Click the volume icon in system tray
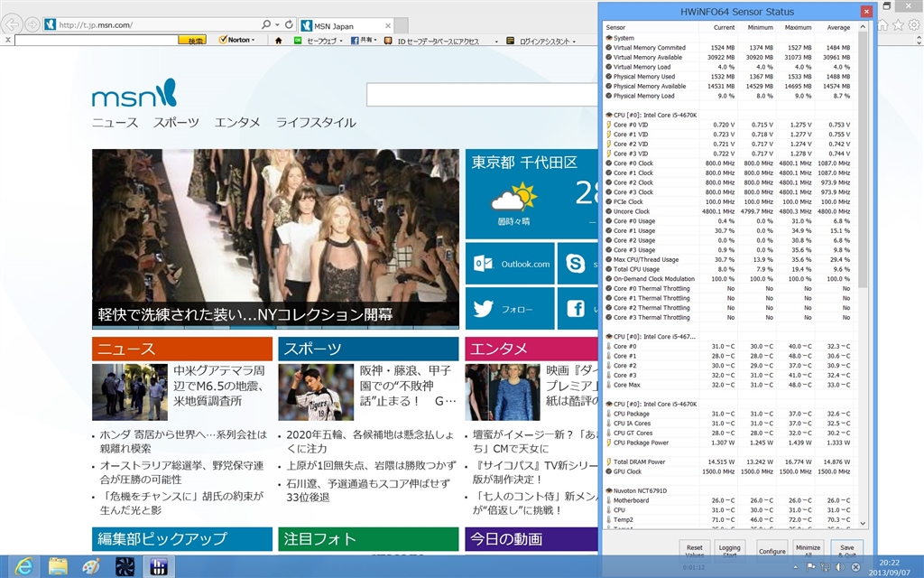Screen dimensions: 924x578 pyautogui.click(x=841, y=567)
